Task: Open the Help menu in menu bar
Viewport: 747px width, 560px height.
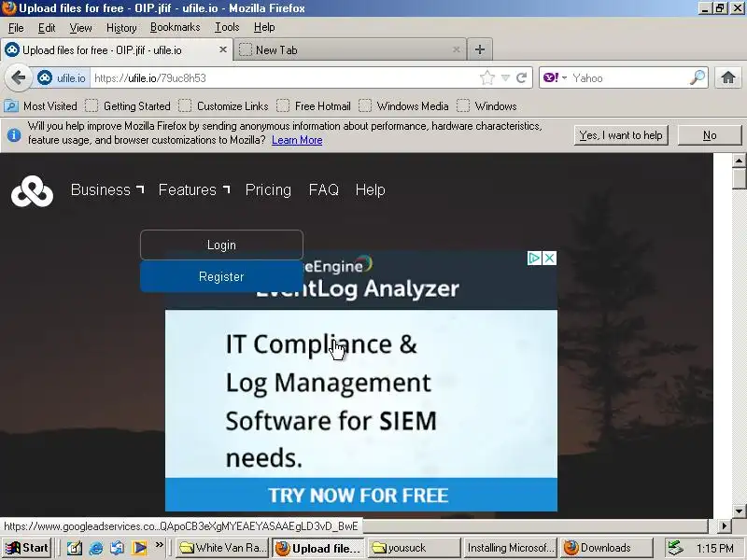Action: pyautogui.click(x=264, y=28)
